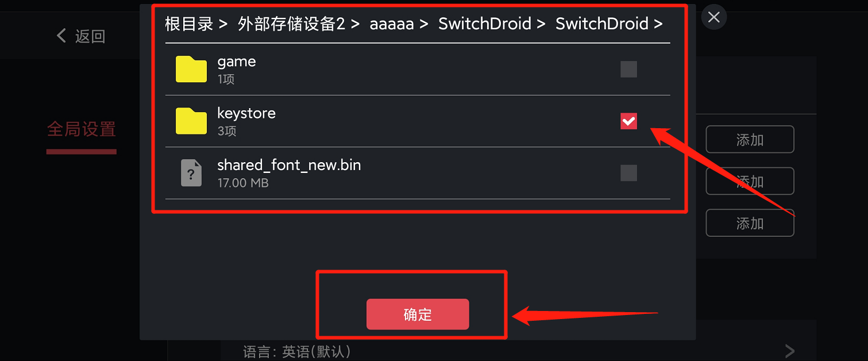The width and height of the screenshot is (868, 361).
Task: Click the topmost 添加 button
Action: (x=750, y=140)
